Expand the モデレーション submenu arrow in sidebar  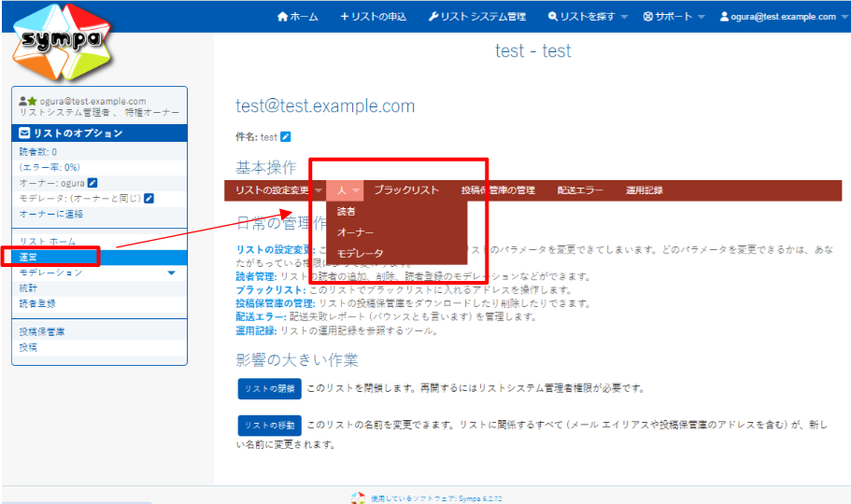pos(171,273)
